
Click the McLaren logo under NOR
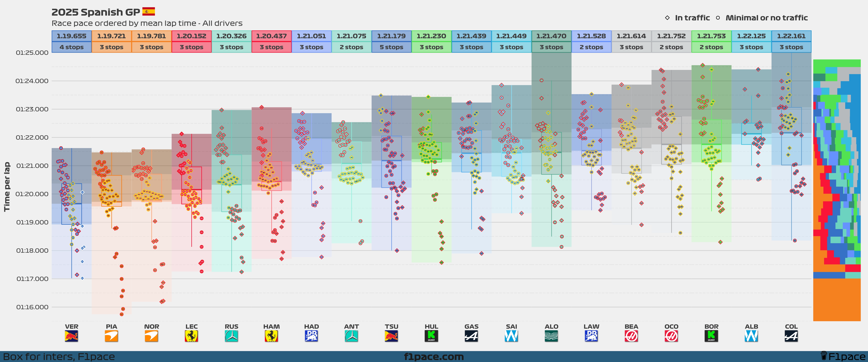(152, 336)
